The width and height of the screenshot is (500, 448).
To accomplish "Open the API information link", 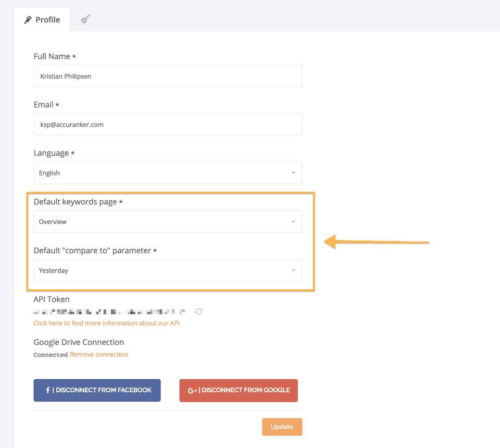I will pyautogui.click(x=106, y=323).
